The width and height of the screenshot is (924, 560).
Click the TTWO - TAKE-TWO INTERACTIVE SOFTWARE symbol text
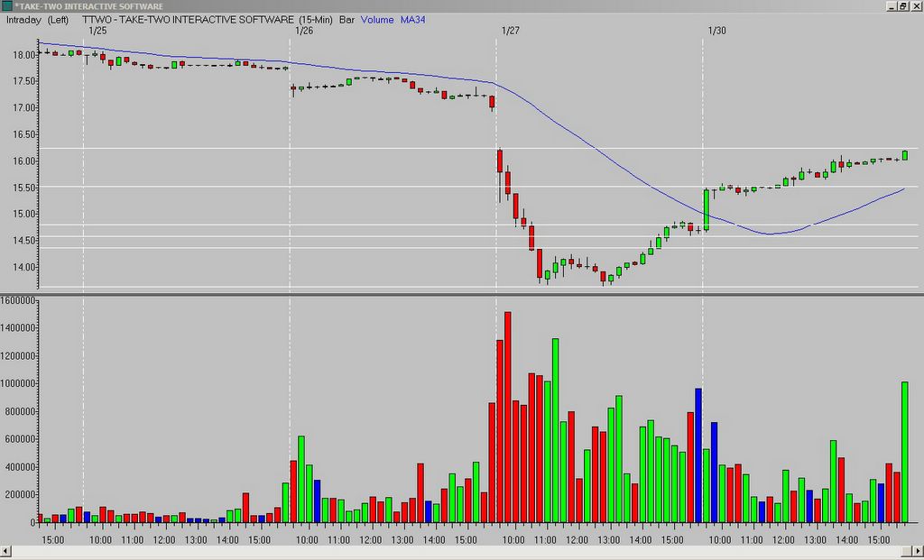tap(188, 20)
